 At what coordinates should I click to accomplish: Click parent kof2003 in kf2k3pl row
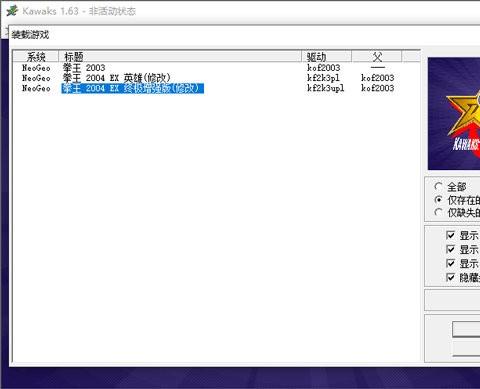tap(377, 78)
